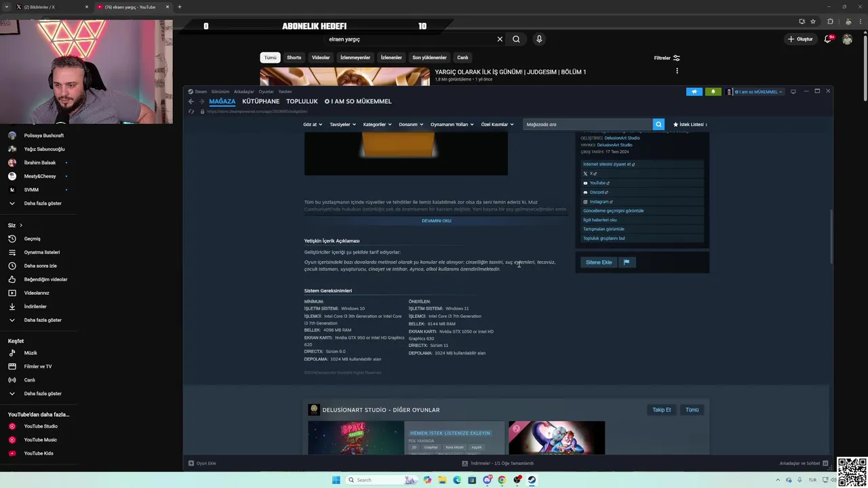Image resolution: width=868 pixels, height=488 pixels.
Task: Select Canlı filter chip on YouTube
Action: point(462,58)
